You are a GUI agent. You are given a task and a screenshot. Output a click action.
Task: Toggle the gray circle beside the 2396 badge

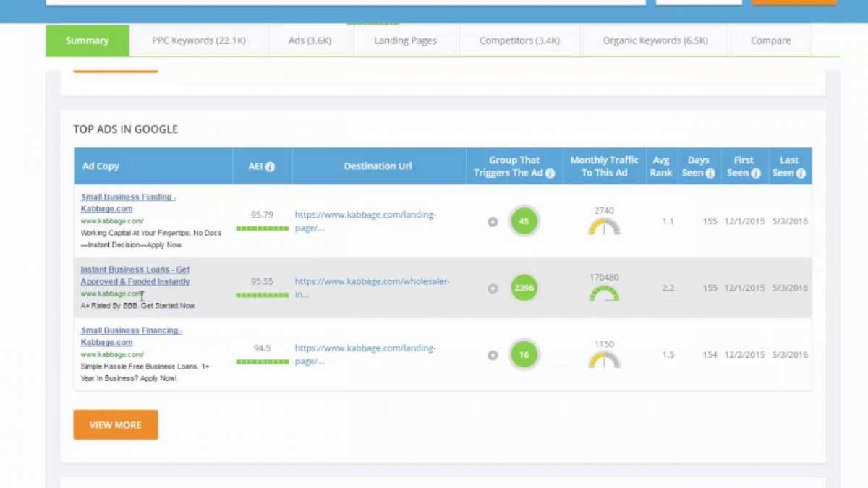tap(493, 288)
